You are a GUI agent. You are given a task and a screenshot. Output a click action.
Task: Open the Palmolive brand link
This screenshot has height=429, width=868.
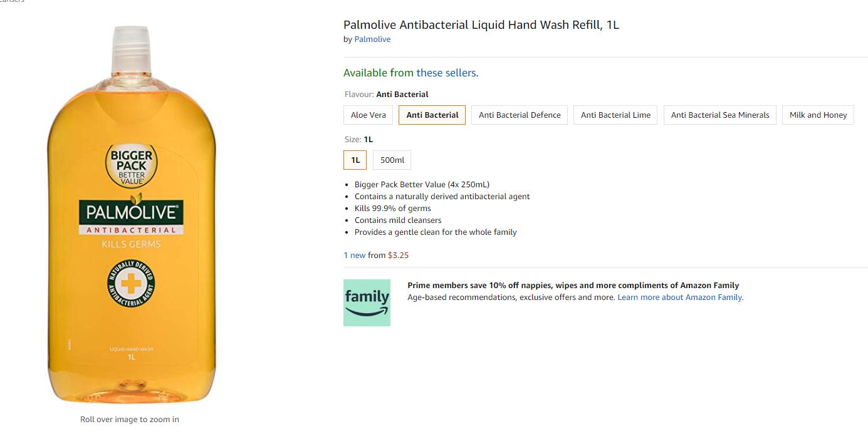[372, 39]
